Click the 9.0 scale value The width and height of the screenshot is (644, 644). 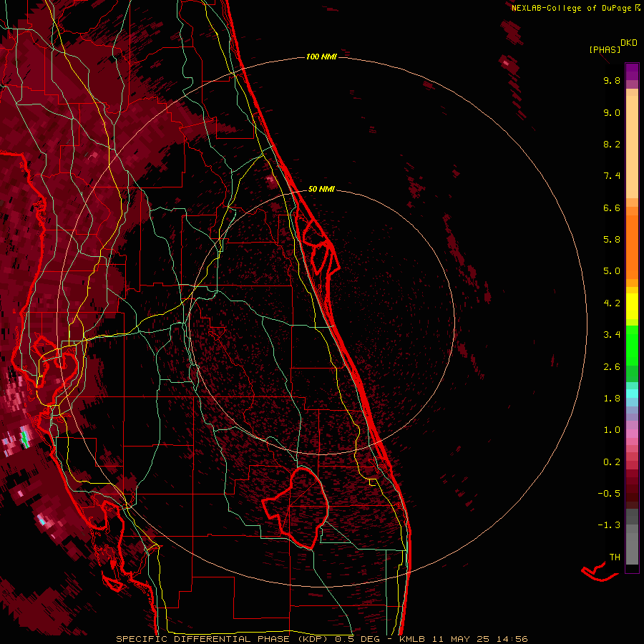point(612,112)
